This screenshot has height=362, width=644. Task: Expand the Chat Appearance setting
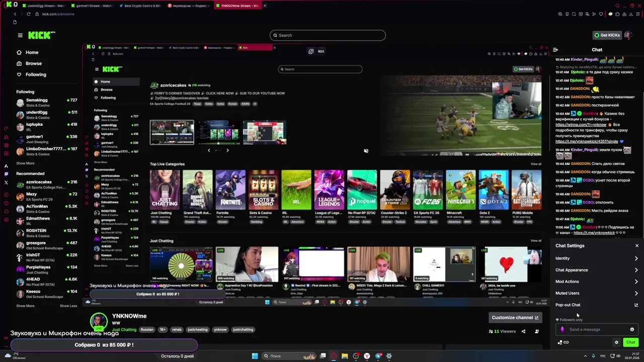click(597, 270)
